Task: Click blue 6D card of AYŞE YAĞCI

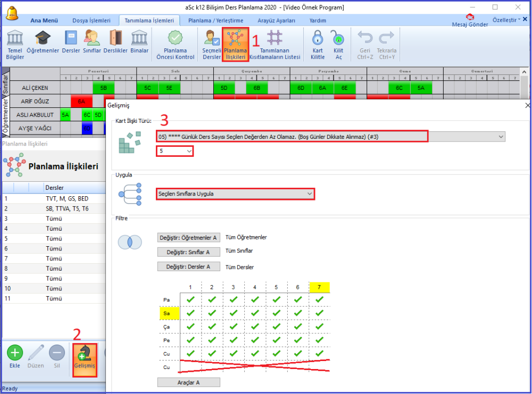Action: pyautogui.click(x=87, y=129)
